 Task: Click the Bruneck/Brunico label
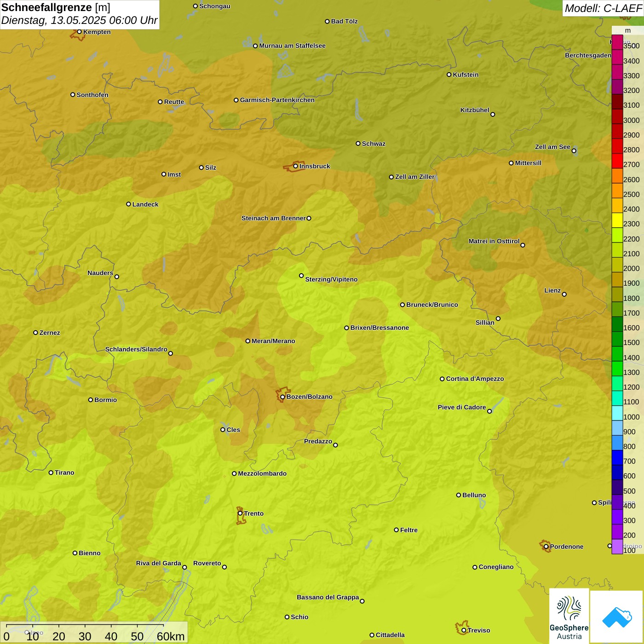(x=432, y=305)
